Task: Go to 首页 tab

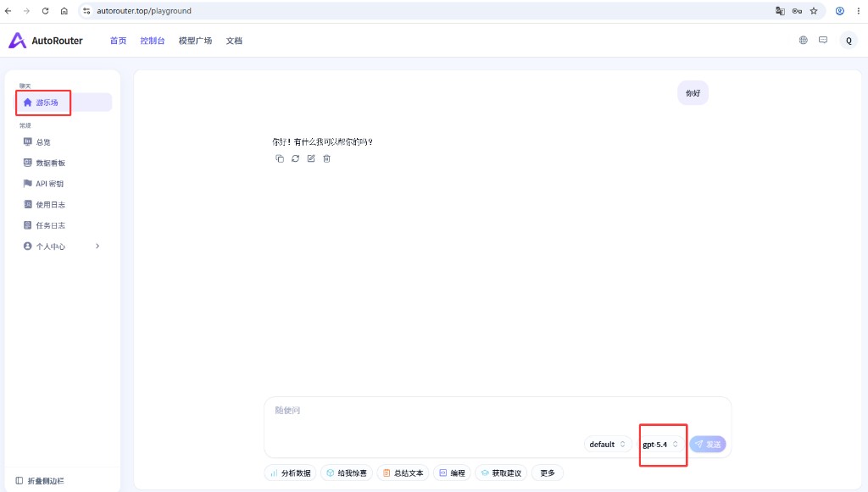Action: 118,41
